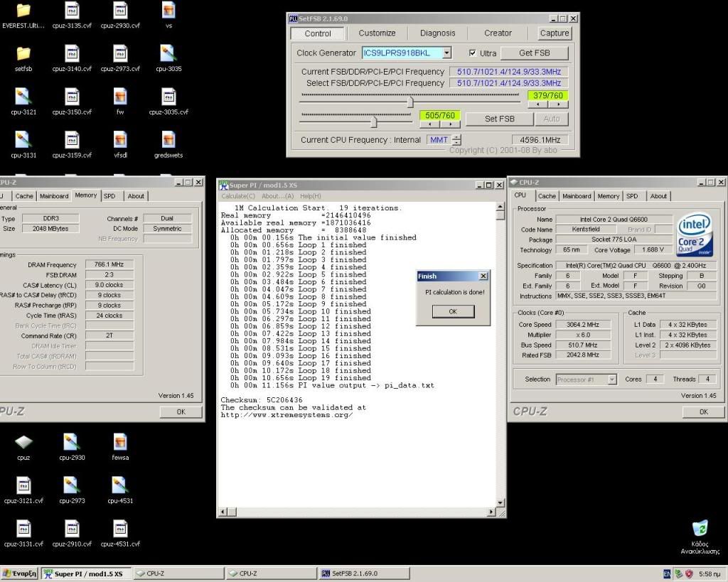The image size is (728, 582).
Task: Select the cpu-3131 image icon
Action: click(23, 140)
